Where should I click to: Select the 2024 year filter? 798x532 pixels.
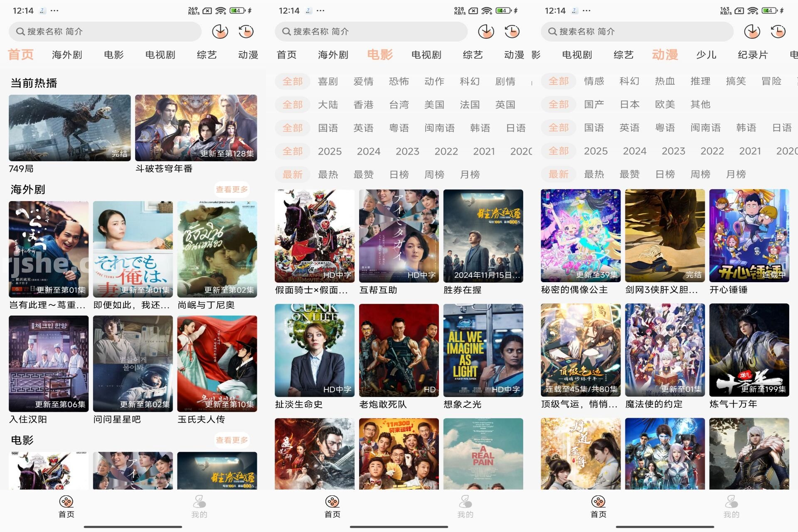[368, 151]
